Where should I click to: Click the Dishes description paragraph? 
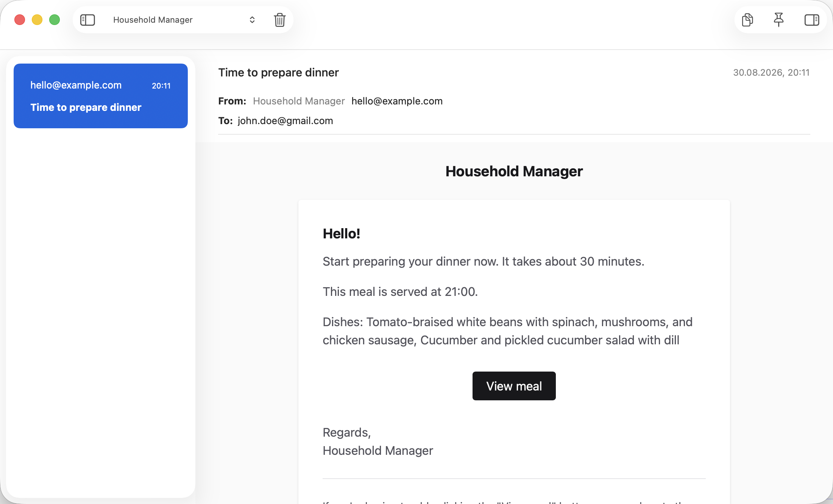tap(508, 331)
